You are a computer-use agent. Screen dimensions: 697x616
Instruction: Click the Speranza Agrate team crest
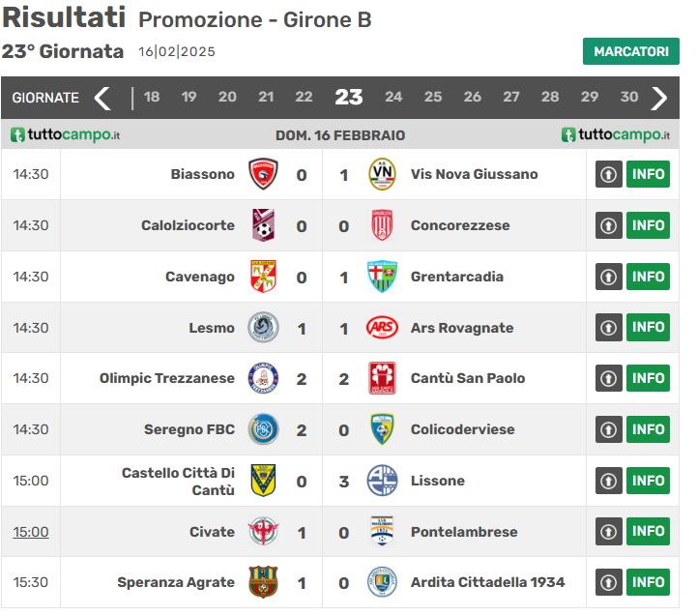pyautogui.click(x=263, y=582)
